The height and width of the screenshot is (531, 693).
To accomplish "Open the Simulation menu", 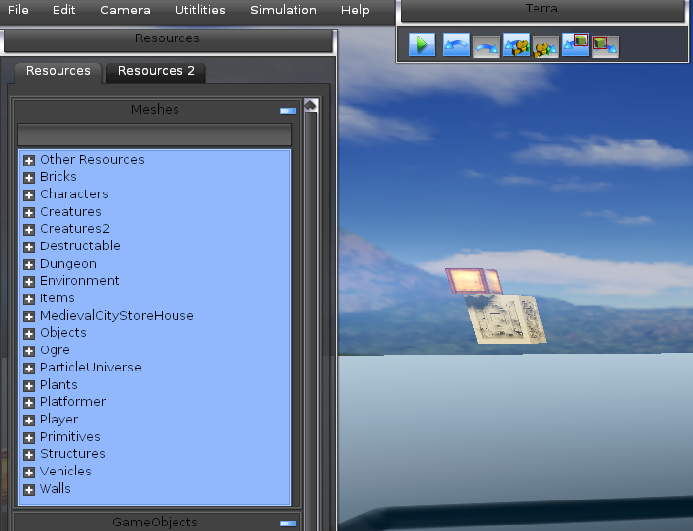I will click(283, 10).
